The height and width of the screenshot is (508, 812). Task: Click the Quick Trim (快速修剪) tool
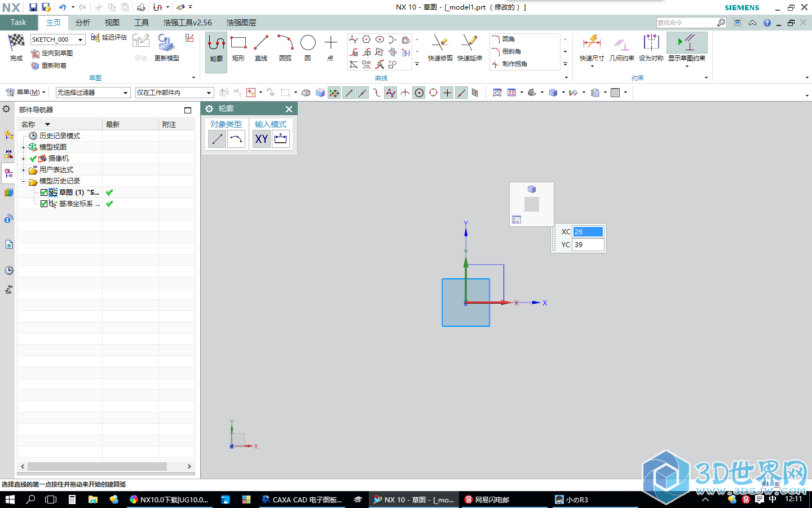[x=440, y=49]
